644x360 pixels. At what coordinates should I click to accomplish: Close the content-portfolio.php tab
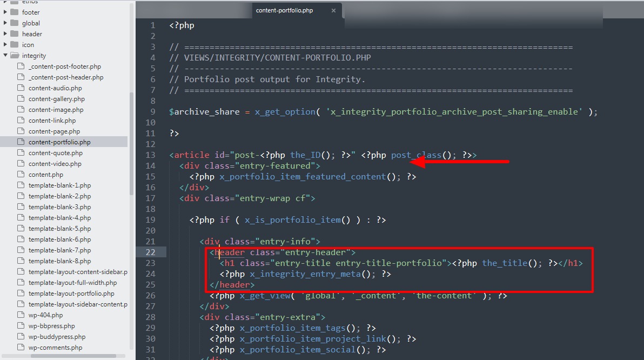click(333, 10)
